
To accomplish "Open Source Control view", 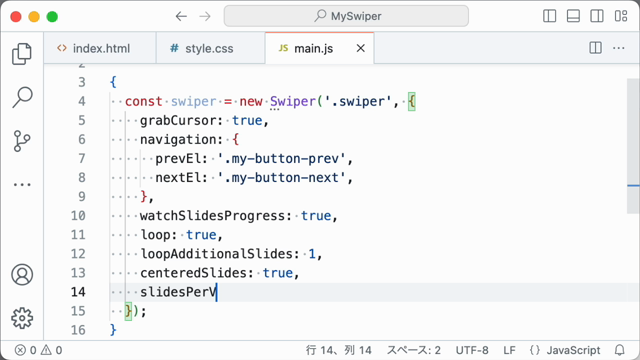I will (x=22, y=141).
